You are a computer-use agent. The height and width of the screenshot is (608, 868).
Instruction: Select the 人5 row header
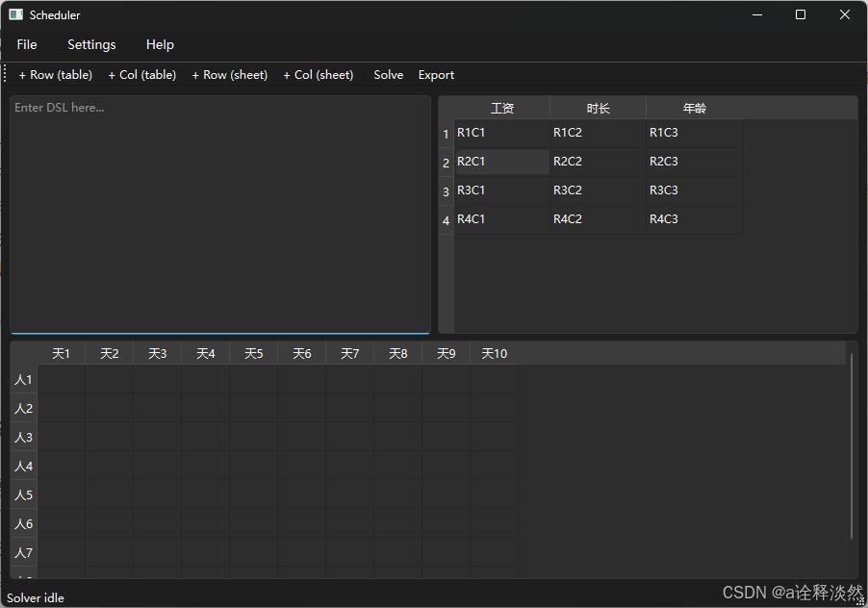24,494
